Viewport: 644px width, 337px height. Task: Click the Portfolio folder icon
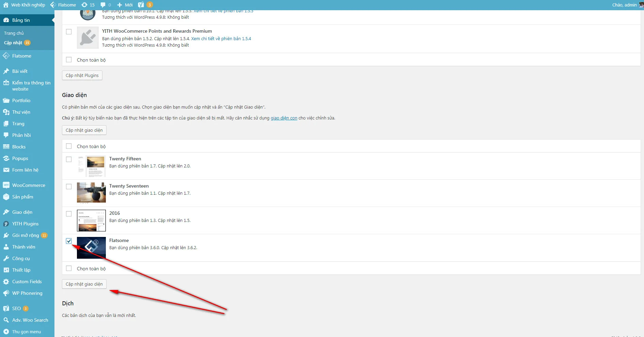coord(6,100)
